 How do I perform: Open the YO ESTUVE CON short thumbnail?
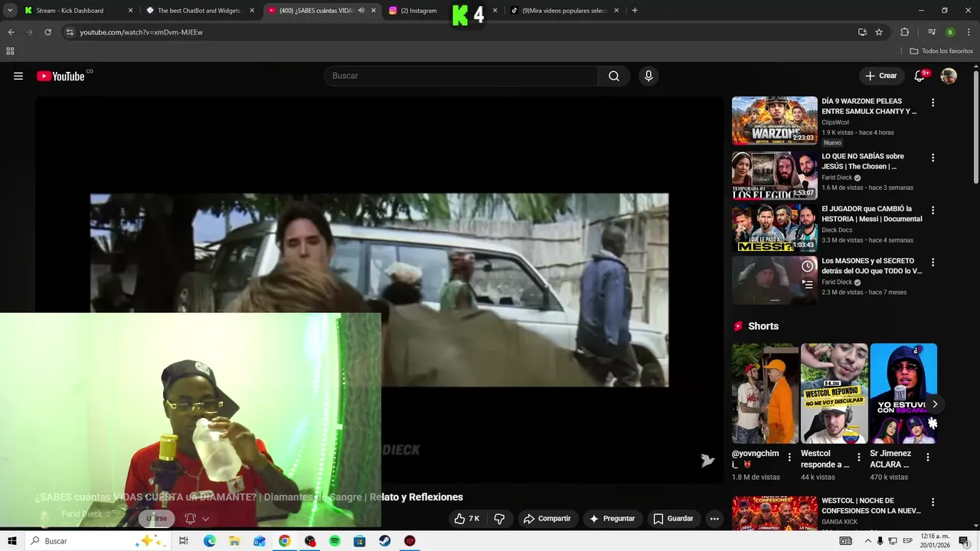coord(903,393)
